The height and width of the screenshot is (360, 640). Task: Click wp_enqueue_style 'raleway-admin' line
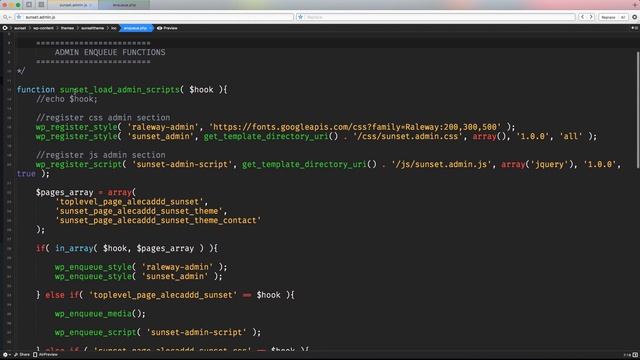coord(141,267)
